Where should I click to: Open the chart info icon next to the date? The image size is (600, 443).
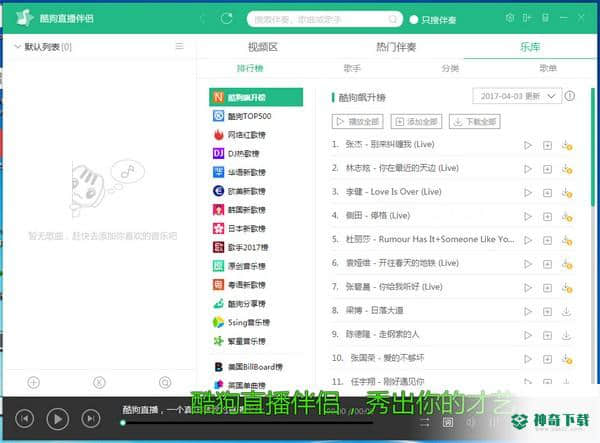(x=569, y=96)
